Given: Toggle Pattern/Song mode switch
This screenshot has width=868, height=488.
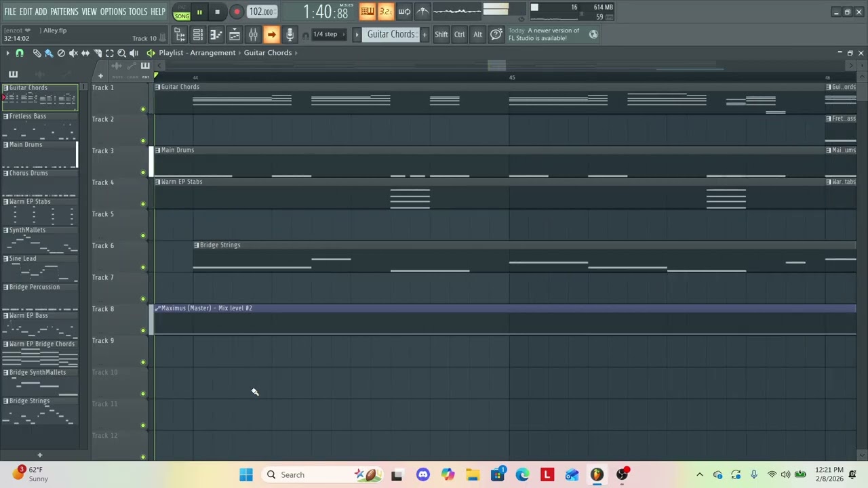Looking at the screenshot, I should point(182,12).
